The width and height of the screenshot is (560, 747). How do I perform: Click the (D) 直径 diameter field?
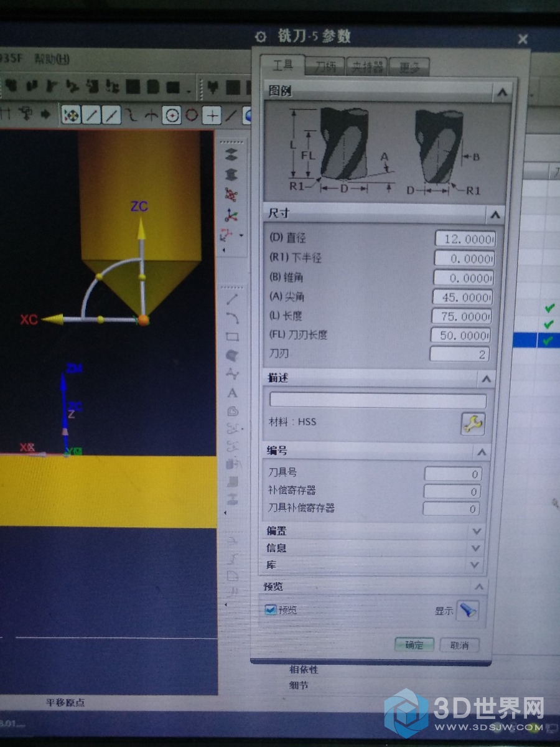465,239
